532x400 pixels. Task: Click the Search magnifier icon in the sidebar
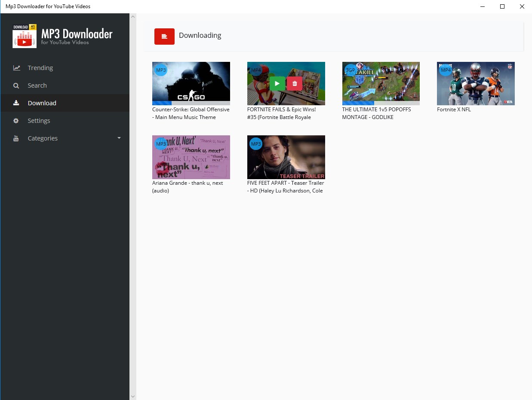16,85
